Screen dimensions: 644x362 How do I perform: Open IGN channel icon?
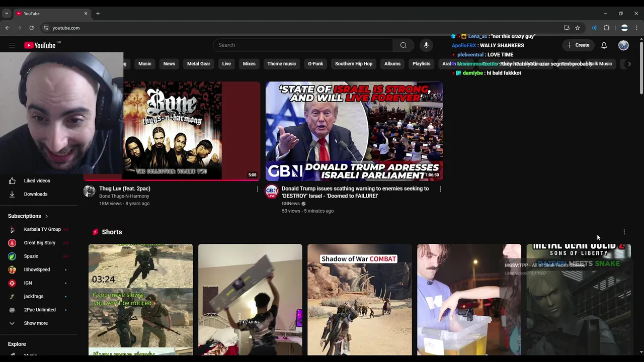tap(12, 283)
